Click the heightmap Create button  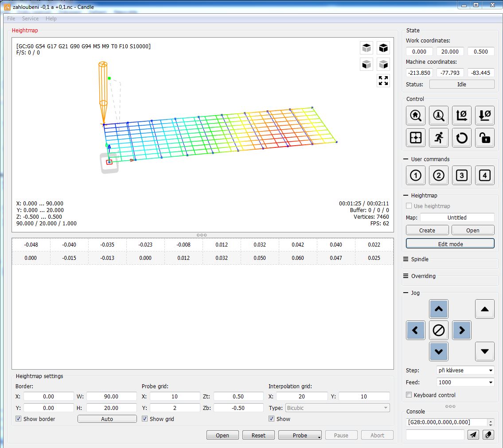click(427, 230)
